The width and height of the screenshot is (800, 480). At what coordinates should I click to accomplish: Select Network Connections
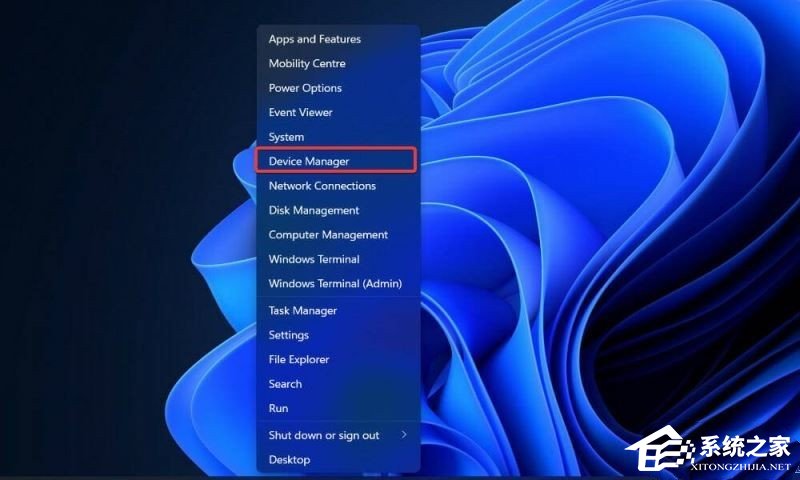click(322, 186)
